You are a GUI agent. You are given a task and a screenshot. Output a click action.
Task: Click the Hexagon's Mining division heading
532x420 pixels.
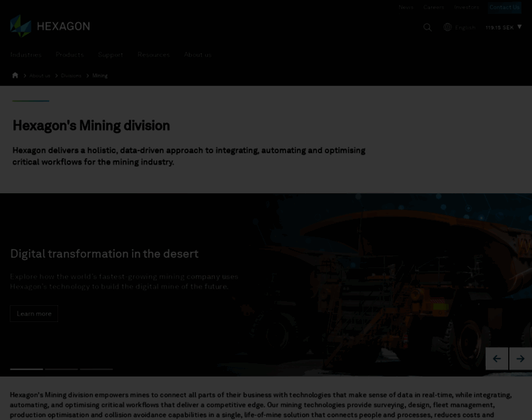[x=91, y=125]
